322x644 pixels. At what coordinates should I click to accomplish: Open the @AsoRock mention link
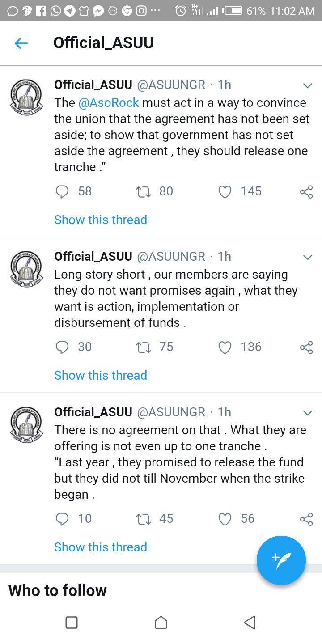pos(109,102)
